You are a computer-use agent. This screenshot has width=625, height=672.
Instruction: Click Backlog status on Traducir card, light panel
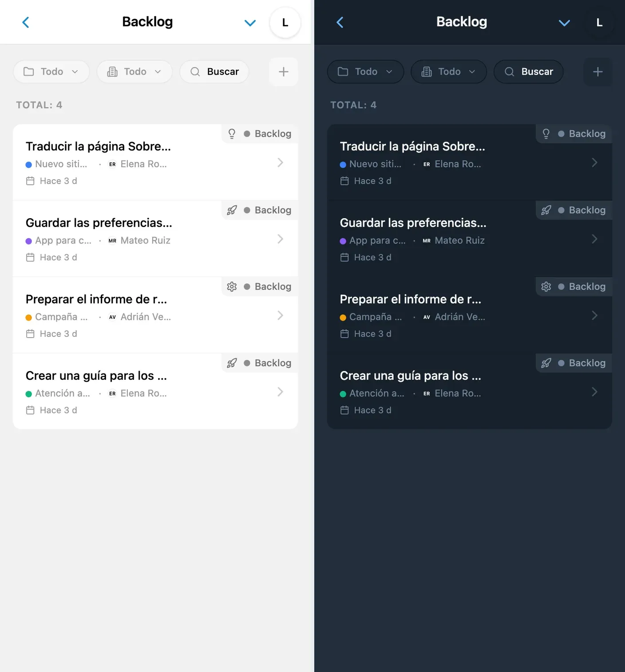pos(268,134)
